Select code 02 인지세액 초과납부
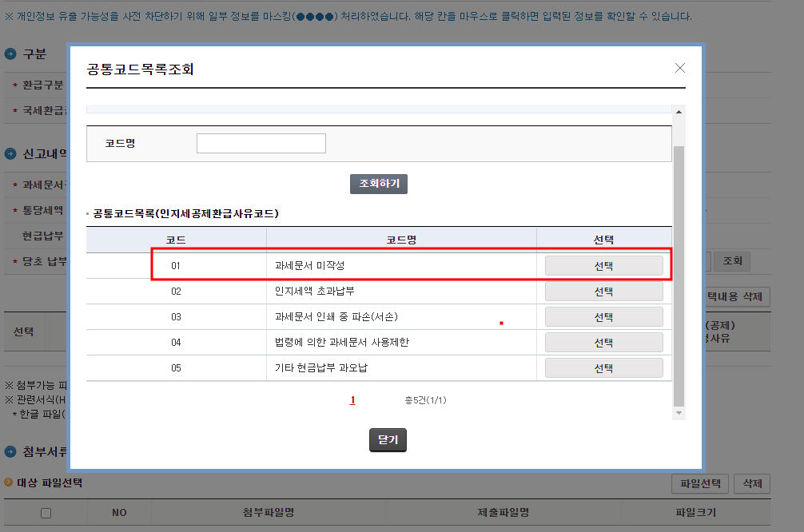Image resolution: width=804 pixels, height=532 pixels. point(603,291)
